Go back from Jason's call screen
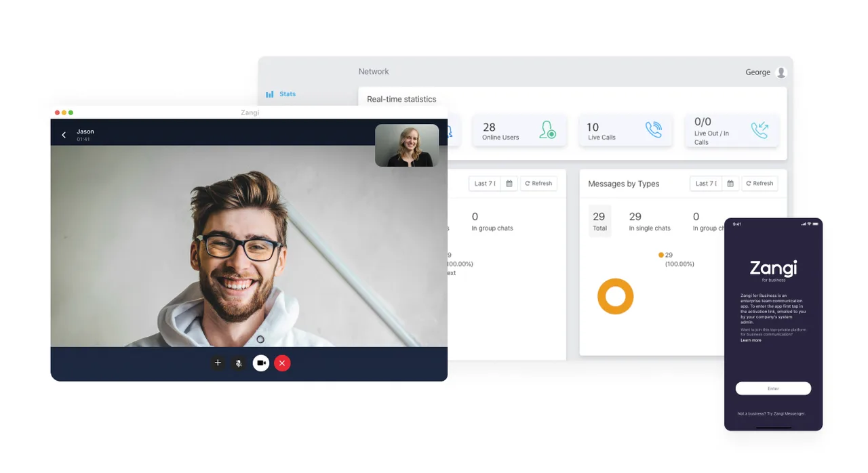Screen dimensions: 868x473 tap(64, 135)
